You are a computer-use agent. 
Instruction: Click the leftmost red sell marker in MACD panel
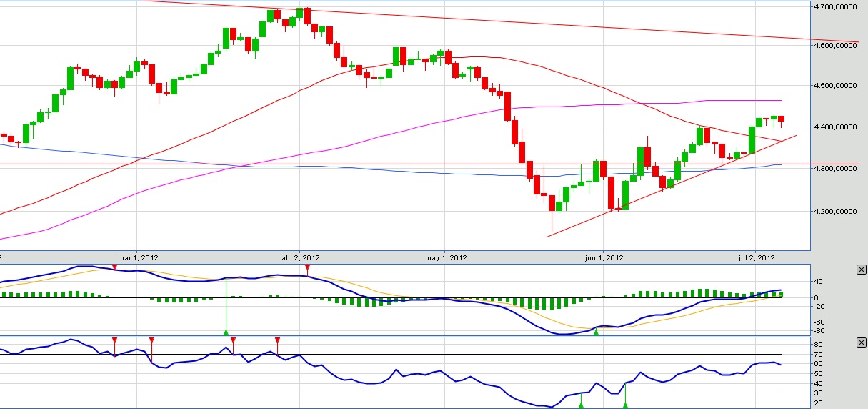(114, 267)
